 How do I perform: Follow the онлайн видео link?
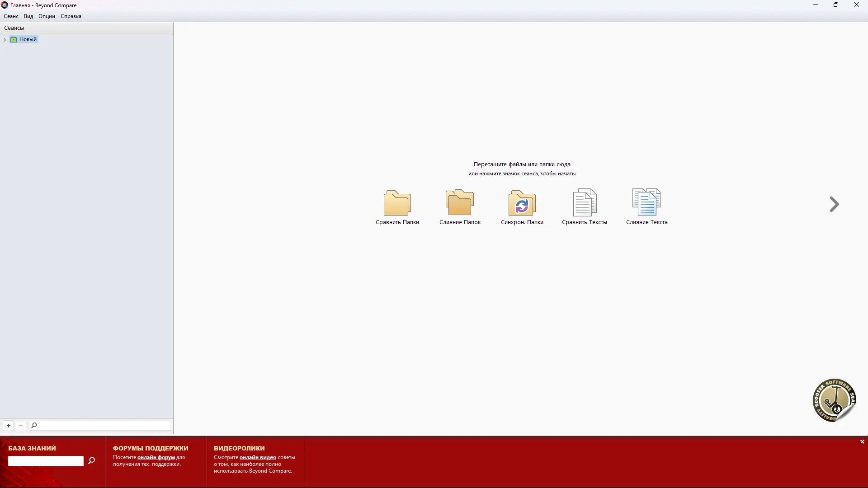point(258,457)
